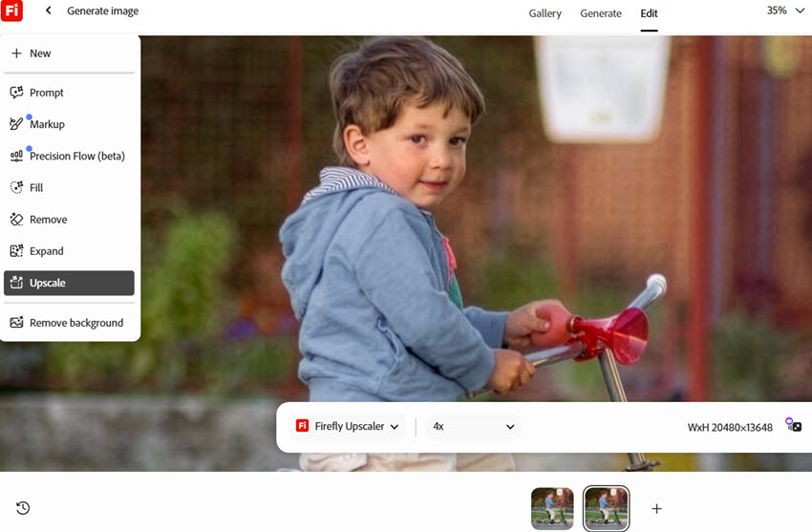812x532 pixels.
Task: Choose Markup from the tools menu
Action: 69,124
